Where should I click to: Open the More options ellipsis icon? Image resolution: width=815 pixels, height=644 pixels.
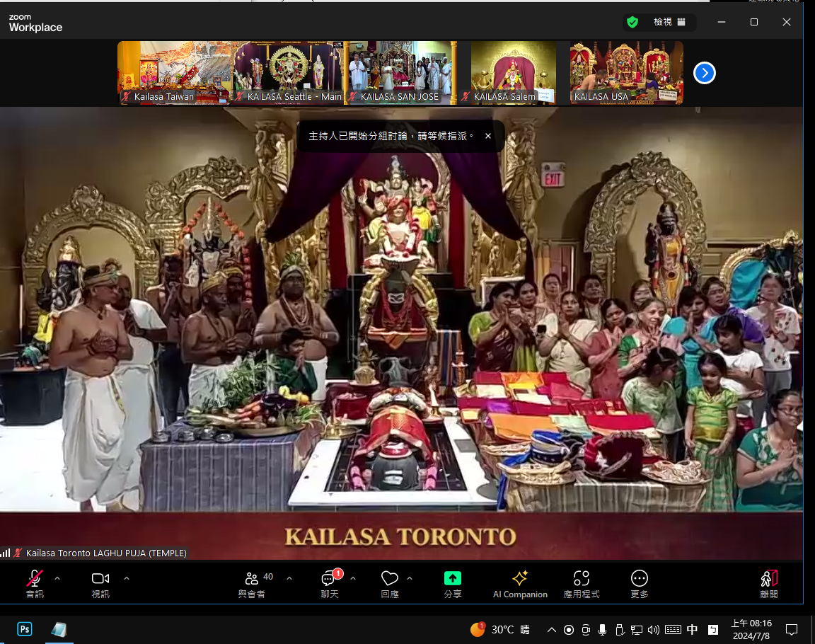coord(639,578)
